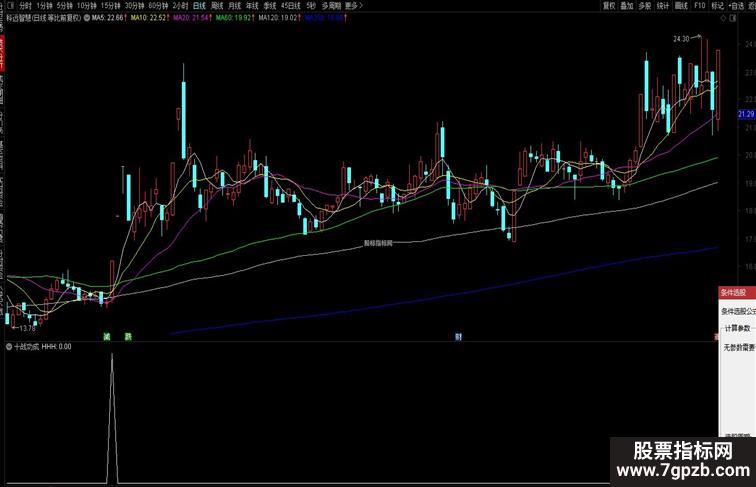
Task: Click the diamond icon at chart top-right
Action: [x=723, y=18]
